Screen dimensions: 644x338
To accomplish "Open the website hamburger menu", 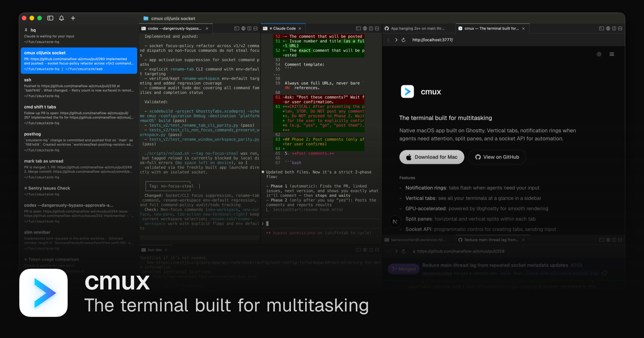I will coord(612,54).
